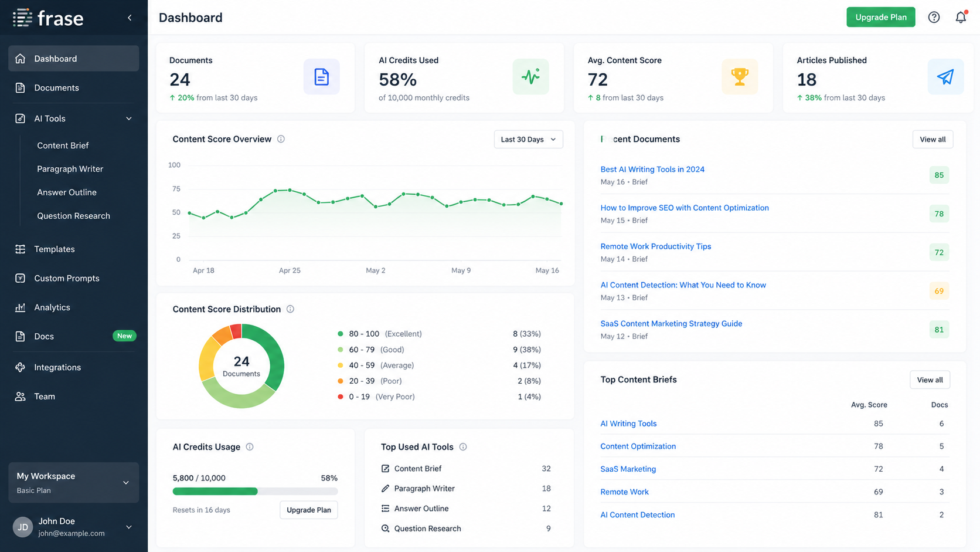
Task: Go to Dashboard in the sidebar
Action: [73, 59]
